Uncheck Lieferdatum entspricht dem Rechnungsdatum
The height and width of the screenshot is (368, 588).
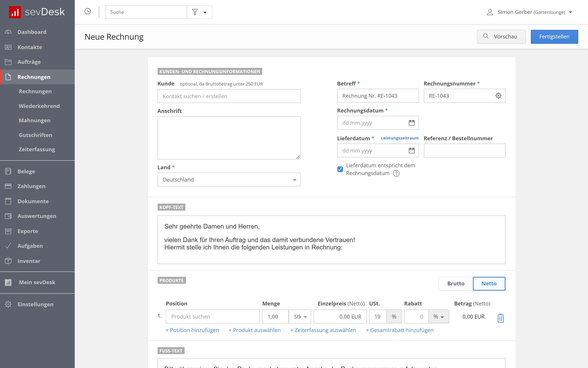[340, 169]
